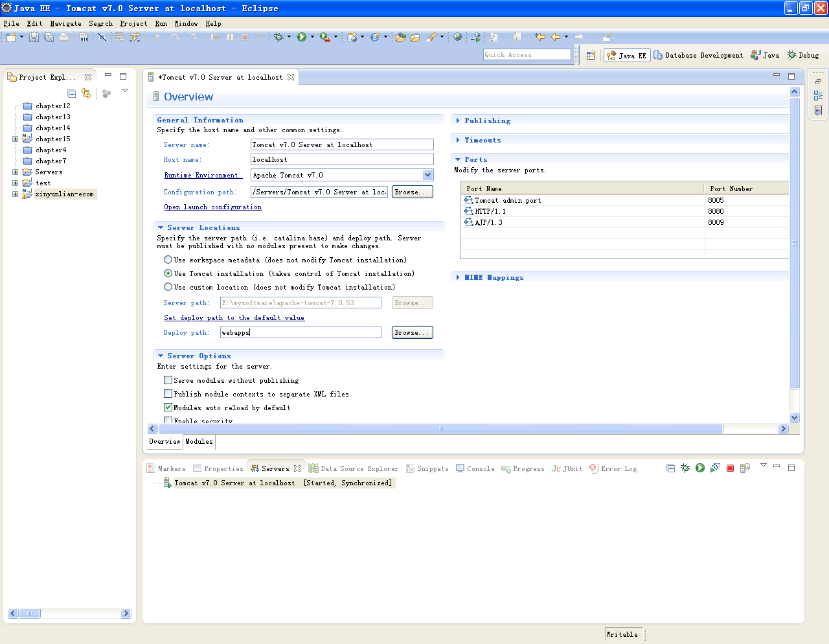Screen dimensions: 829x644
Task: Click the Open Web Browser globe icon
Action: (x=458, y=38)
